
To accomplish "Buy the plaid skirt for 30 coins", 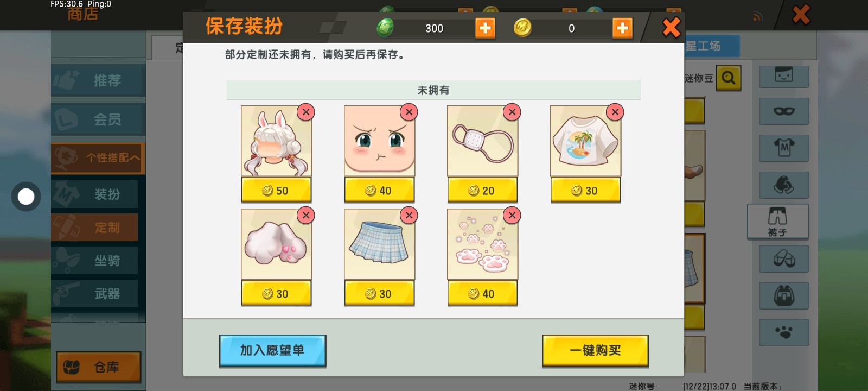I will click(x=379, y=293).
